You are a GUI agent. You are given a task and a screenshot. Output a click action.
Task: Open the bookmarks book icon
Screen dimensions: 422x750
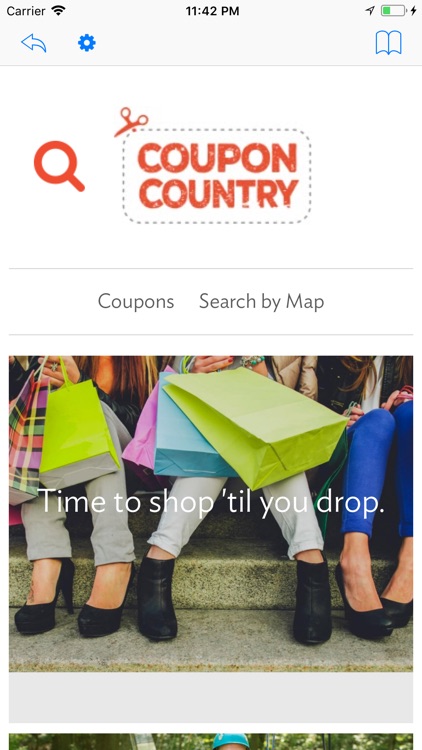tap(388, 43)
